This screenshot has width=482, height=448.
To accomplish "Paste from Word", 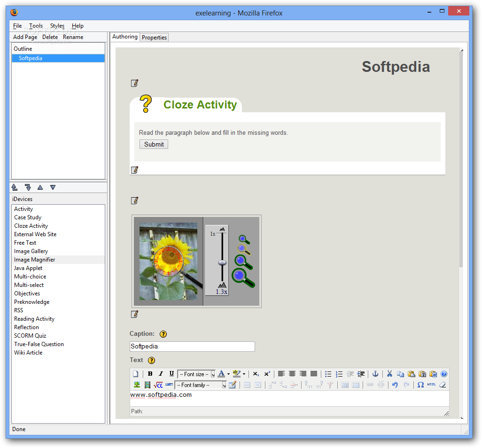I will (433, 374).
